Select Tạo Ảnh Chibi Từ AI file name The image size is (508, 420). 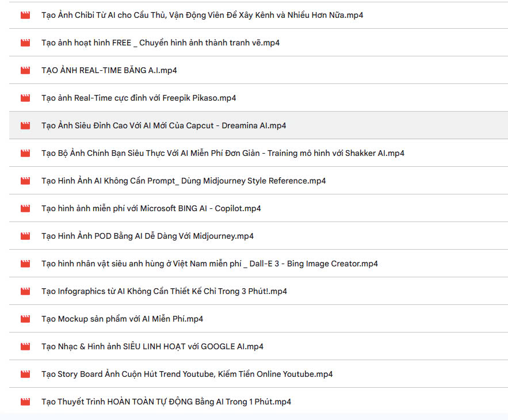(202, 15)
